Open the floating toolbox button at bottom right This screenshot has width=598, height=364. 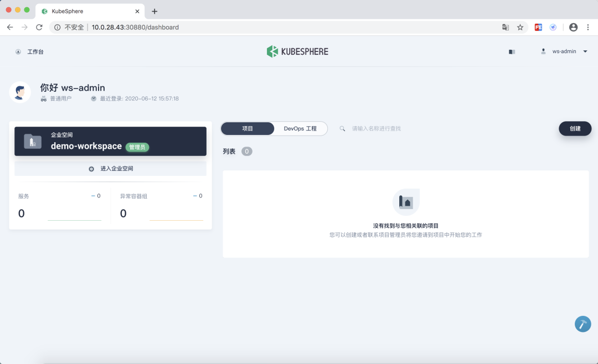[x=582, y=324]
